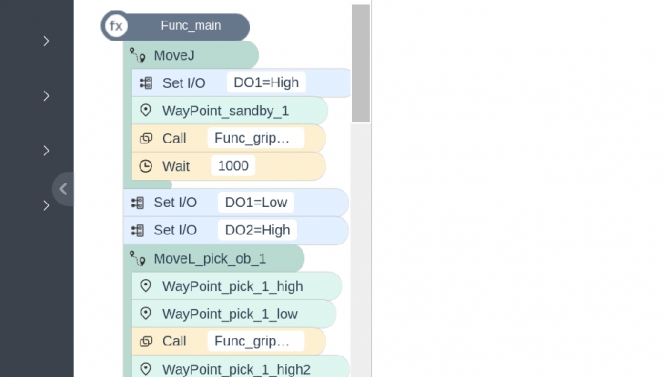Viewport: 670px width, 377px height.
Task: Click the Call icon under WayPoint_sandby_1
Action: tap(146, 138)
